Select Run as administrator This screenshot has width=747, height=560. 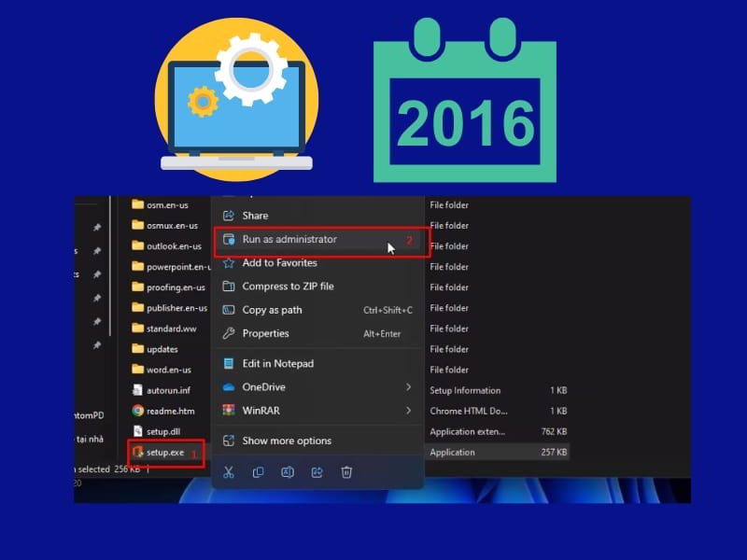[x=289, y=240]
